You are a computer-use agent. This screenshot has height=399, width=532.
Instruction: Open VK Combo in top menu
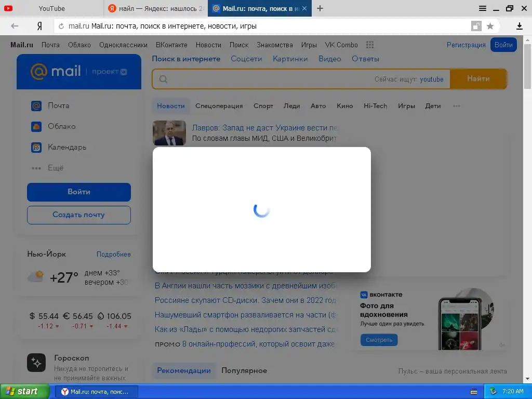click(x=341, y=45)
